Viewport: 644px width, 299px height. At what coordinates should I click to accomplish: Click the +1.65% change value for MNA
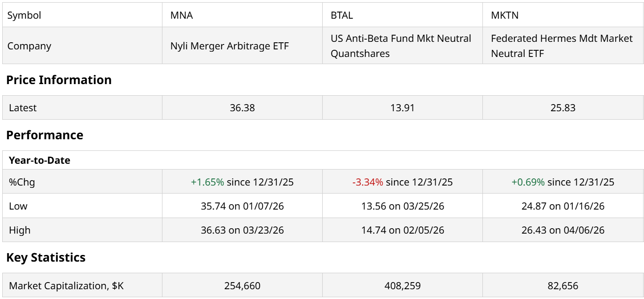point(207,182)
